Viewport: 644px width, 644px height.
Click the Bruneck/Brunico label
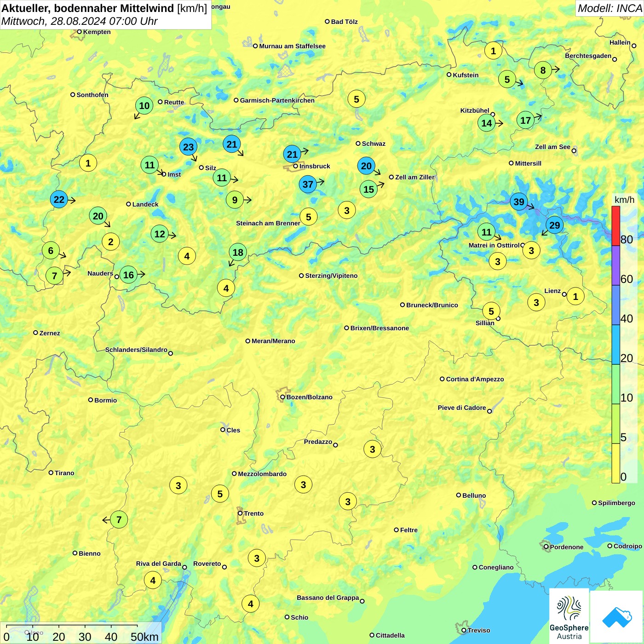(432, 305)
